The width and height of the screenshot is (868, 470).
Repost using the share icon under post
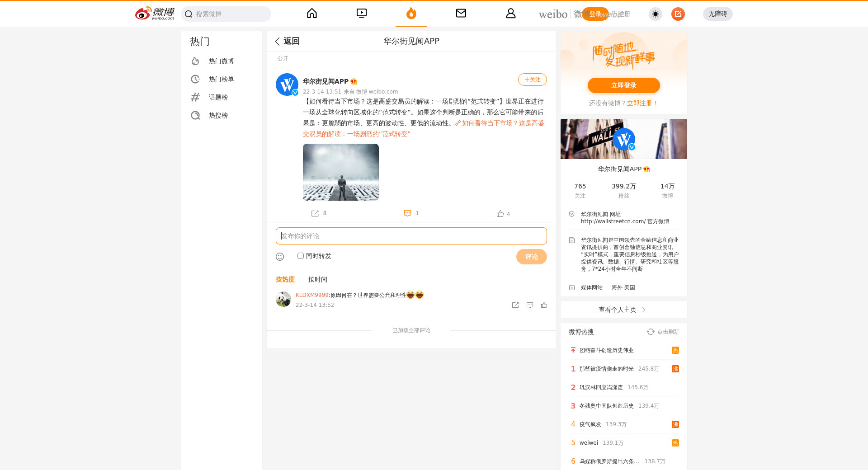[315, 213]
